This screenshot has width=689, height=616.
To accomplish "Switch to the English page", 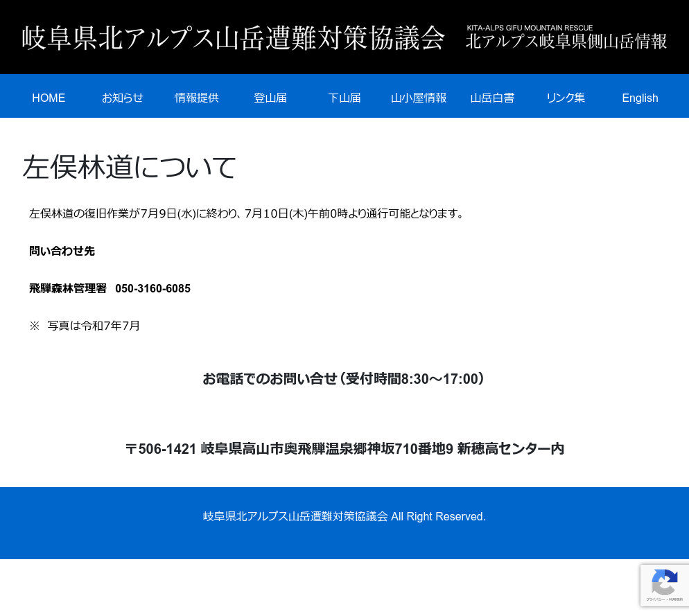I will [x=640, y=98].
